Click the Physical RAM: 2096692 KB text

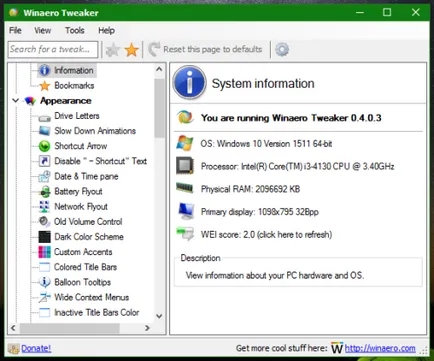click(250, 189)
